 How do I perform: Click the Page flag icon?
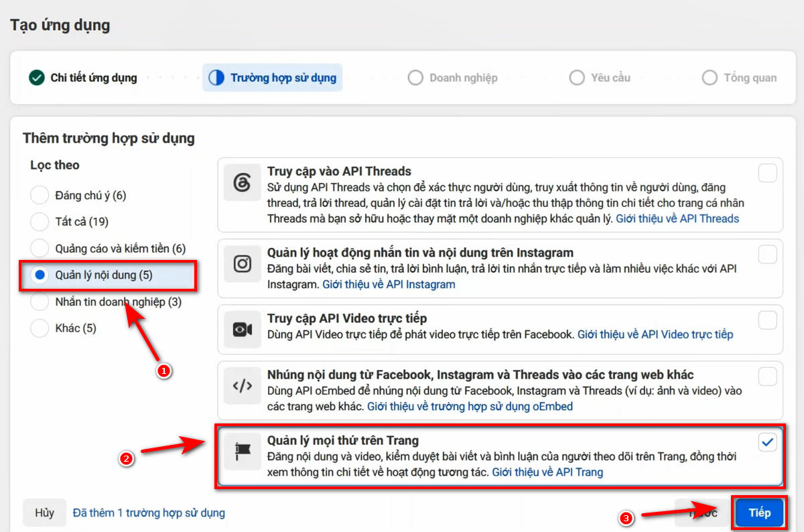coord(242,453)
